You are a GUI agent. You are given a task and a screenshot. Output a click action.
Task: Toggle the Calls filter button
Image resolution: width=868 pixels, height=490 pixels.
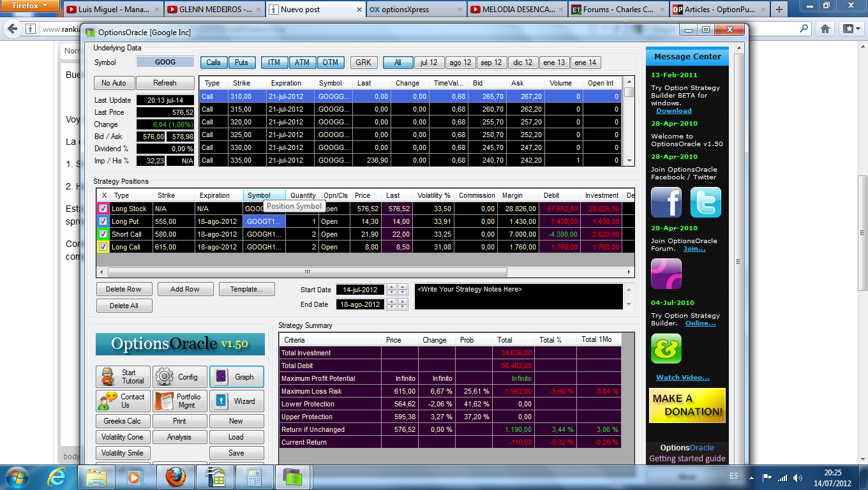point(214,63)
